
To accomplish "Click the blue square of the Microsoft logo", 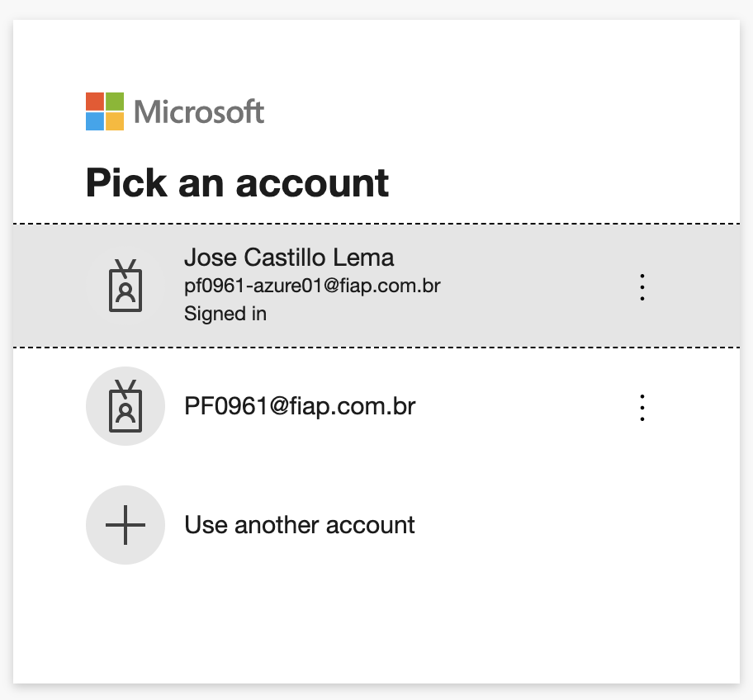I will (94, 121).
